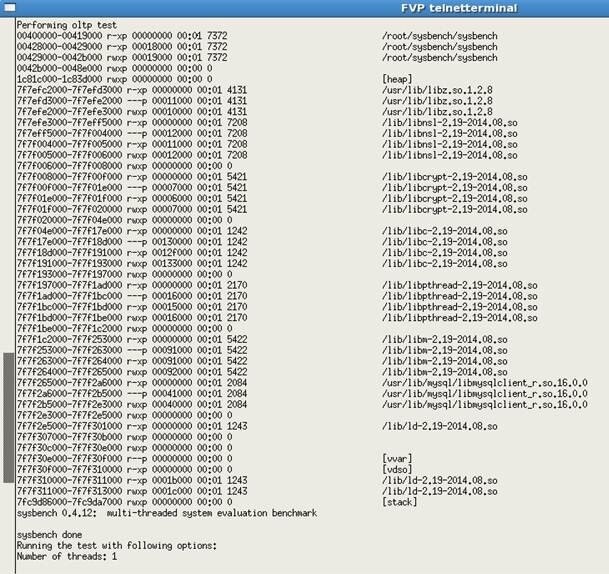The height and width of the screenshot is (574, 609).
Task: Click the '[stack]' label
Action: (400, 502)
